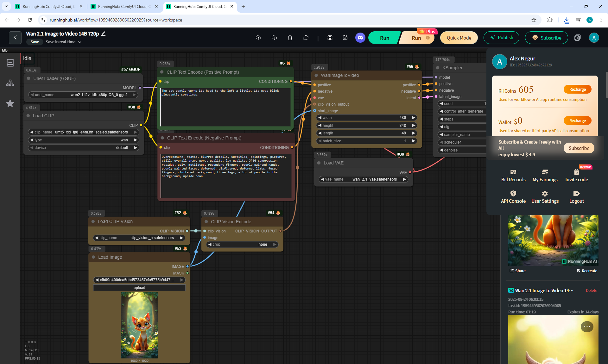Open Bill Records in account menu
This screenshot has height=364, width=608.
coord(513,176)
